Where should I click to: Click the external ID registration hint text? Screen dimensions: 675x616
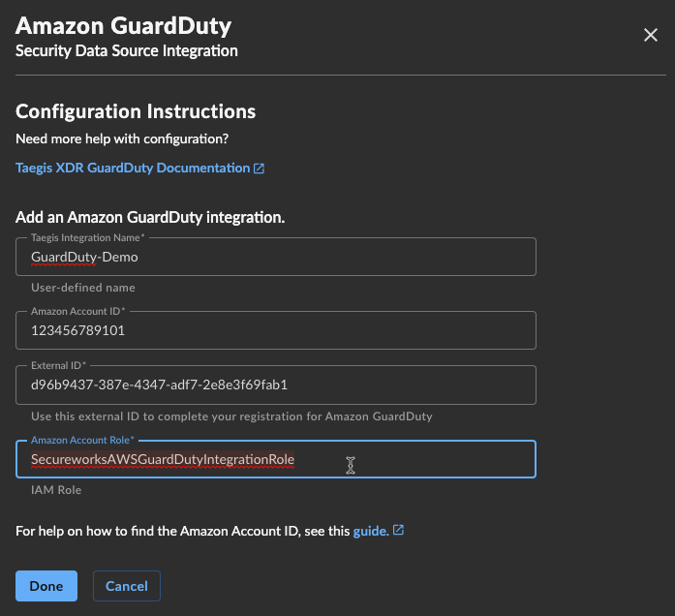[231, 416]
